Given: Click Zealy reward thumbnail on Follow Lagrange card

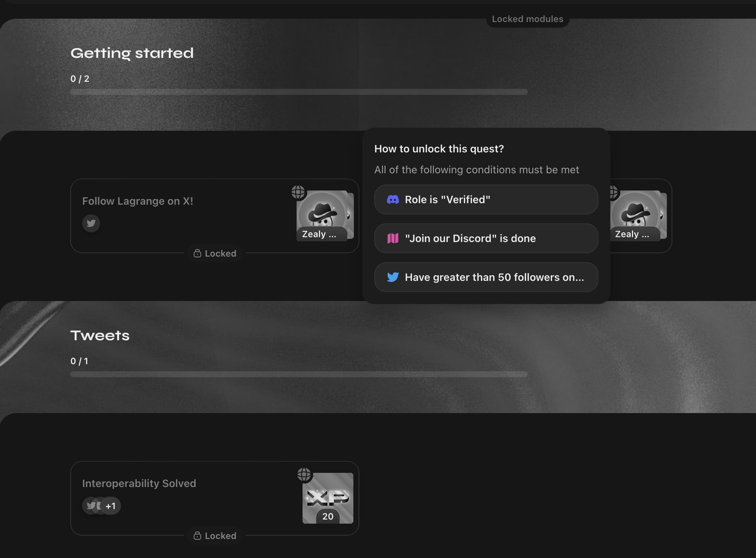Looking at the screenshot, I should pyautogui.click(x=322, y=216).
